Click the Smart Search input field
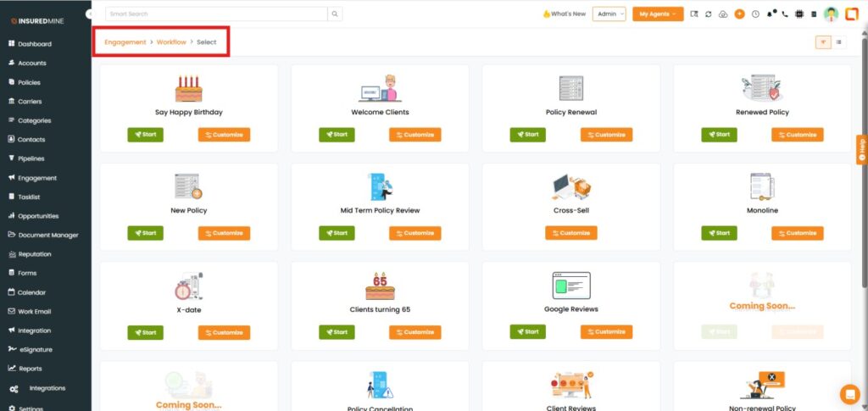The image size is (868, 411). pos(216,14)
